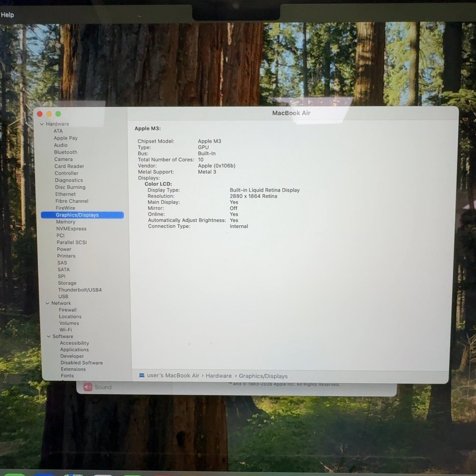Click the "Built-in Liquid Retina Display" value

pos(265,190)
